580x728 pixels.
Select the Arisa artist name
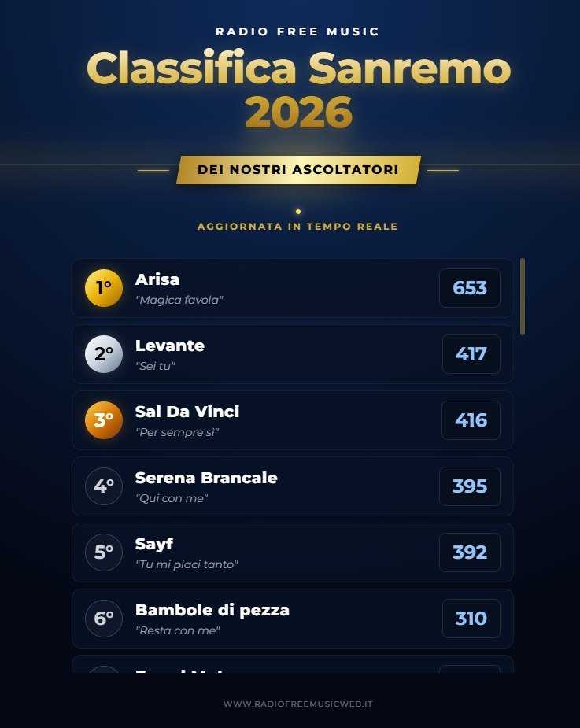pyautogui.click(x=157, y=279)
